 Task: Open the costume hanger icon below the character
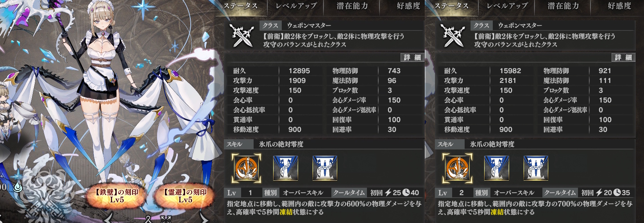(x=148, y=219)
